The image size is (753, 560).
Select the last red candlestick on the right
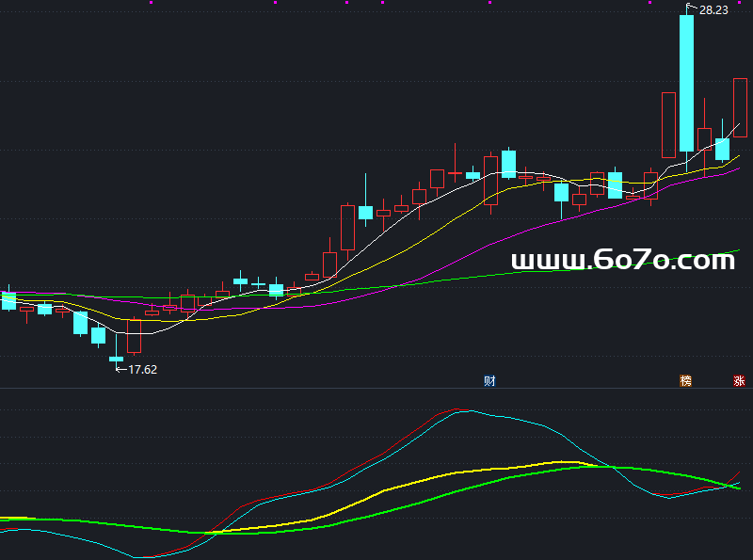pyautogui.click(x=740, y=107)
